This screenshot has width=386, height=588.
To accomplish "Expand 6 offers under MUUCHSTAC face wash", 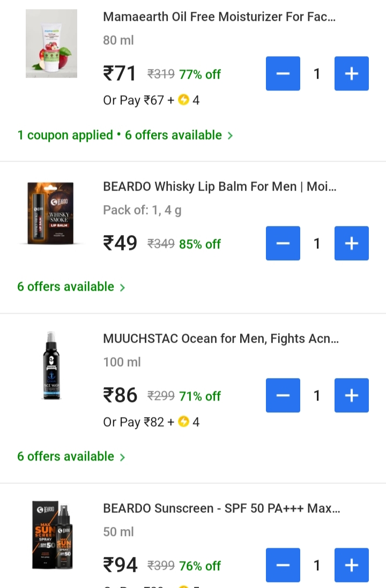I will [71, 456].
